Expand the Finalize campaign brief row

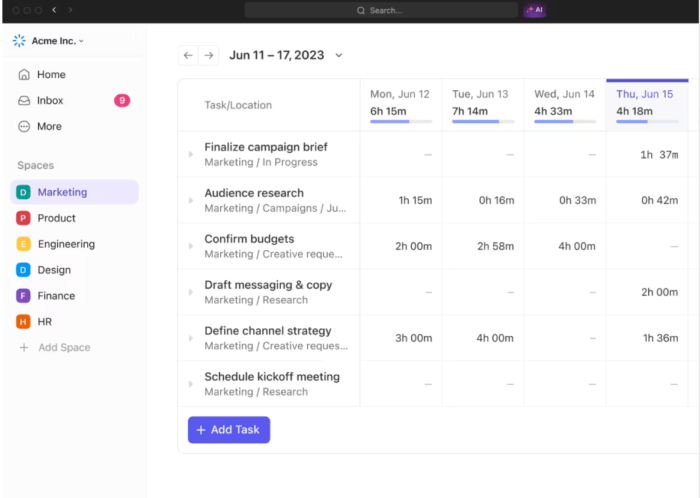(x=191, y=155)
